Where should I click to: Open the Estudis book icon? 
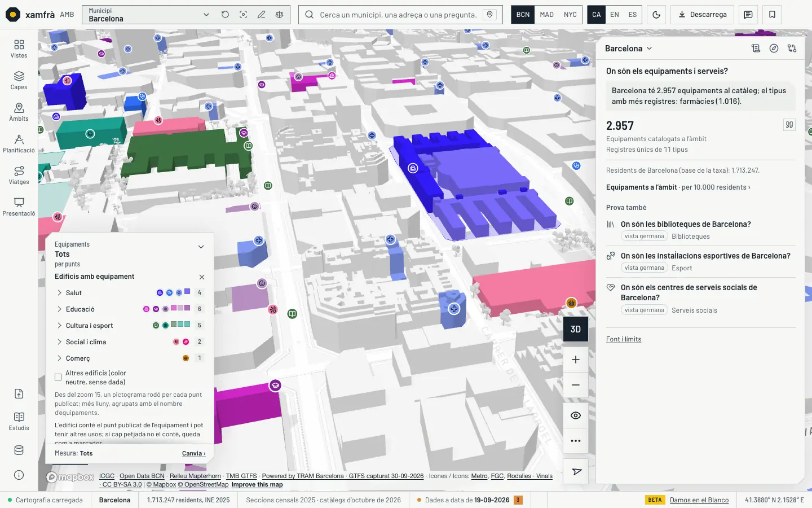pos(19,421)
